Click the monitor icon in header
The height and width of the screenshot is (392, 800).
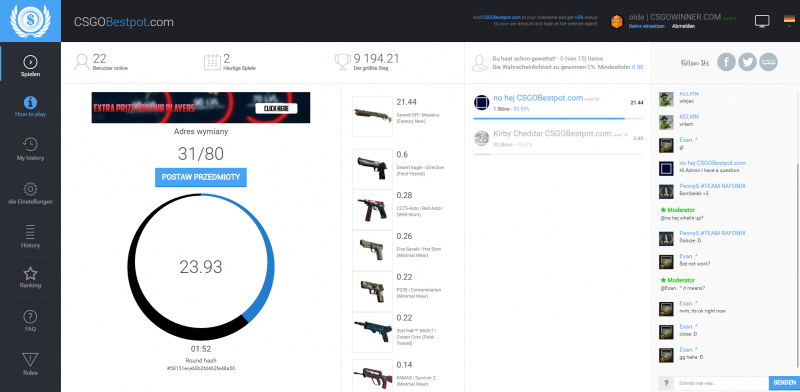pos(762,21)
